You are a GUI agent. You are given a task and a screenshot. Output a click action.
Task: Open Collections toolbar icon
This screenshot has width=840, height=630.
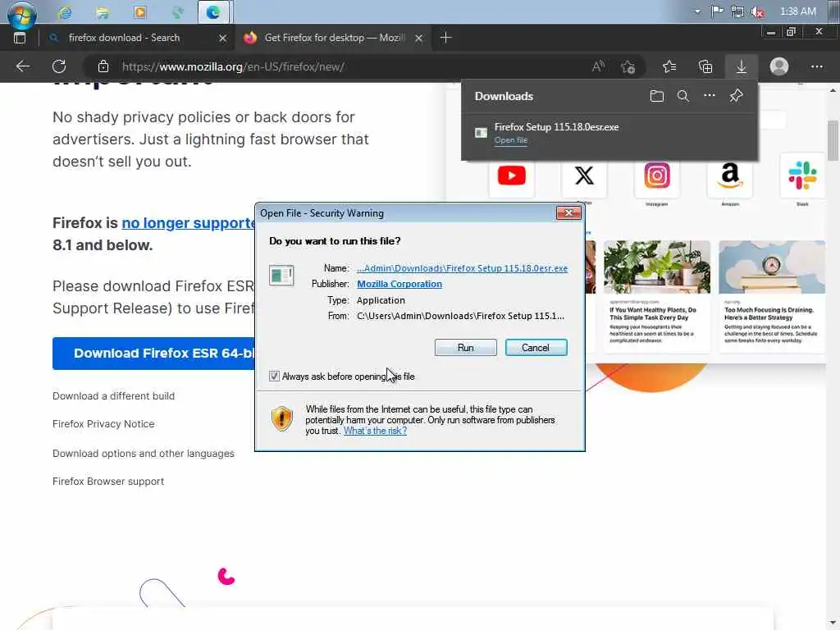coord(705,66)
